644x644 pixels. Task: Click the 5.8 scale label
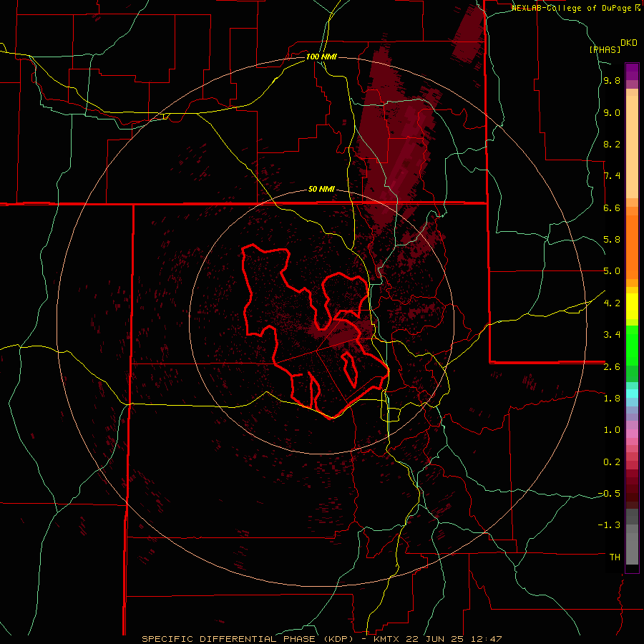(x=612, y=240)
